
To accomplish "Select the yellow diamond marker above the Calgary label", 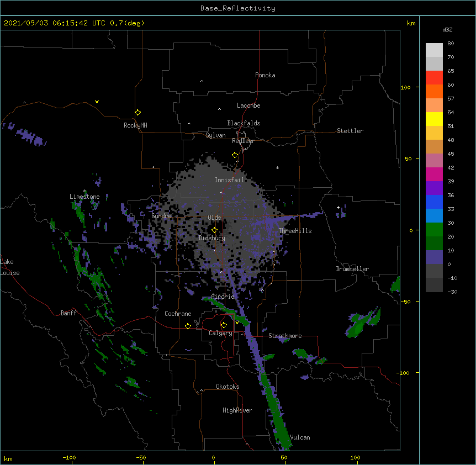I will 224,325.
